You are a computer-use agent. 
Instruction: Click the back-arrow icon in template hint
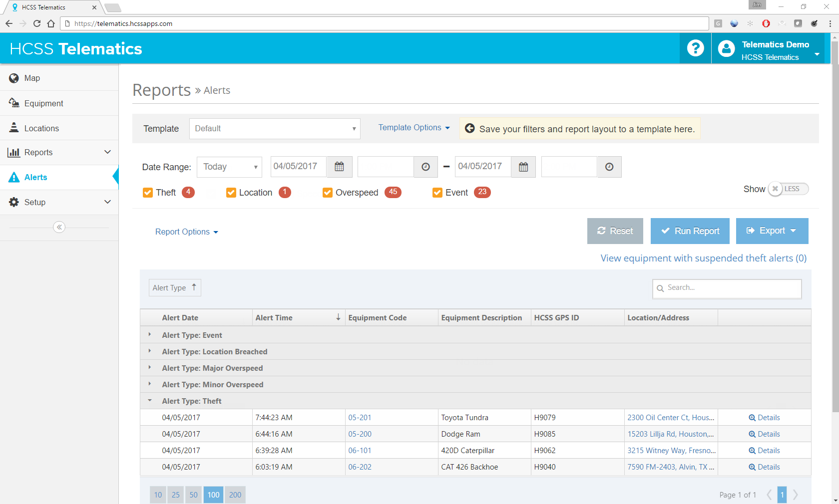470,129
